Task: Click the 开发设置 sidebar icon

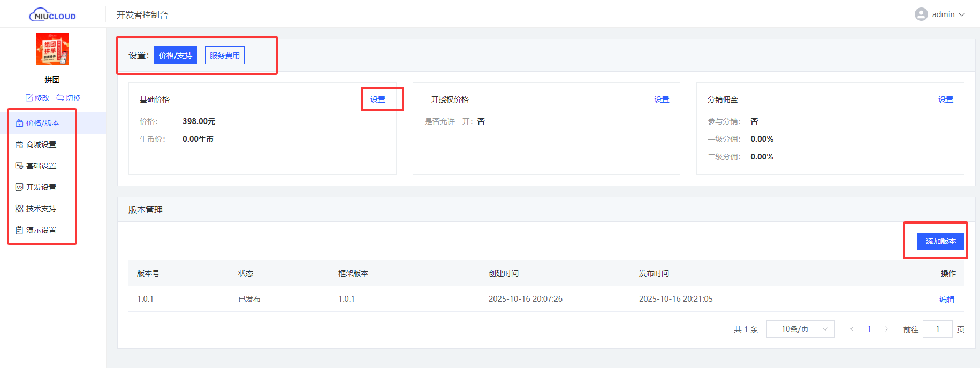Action: pos(19,187)
